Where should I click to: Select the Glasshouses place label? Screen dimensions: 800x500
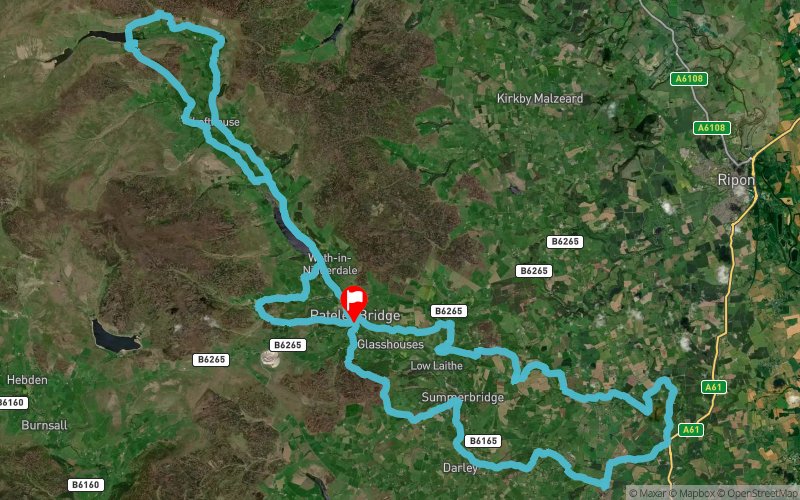(390, 344)
